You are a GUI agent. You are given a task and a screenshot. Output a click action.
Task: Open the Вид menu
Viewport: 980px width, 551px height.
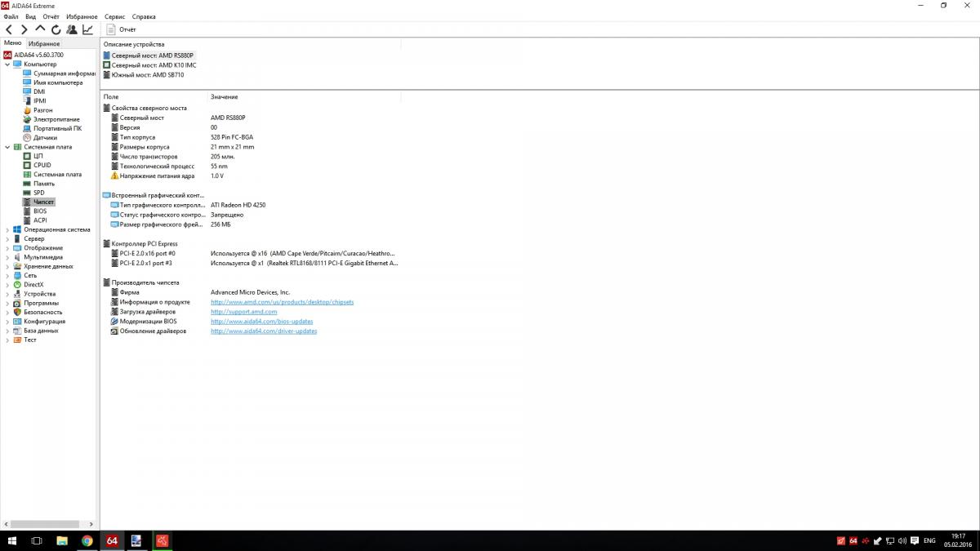pyautogui.click(x=31, y=16)
